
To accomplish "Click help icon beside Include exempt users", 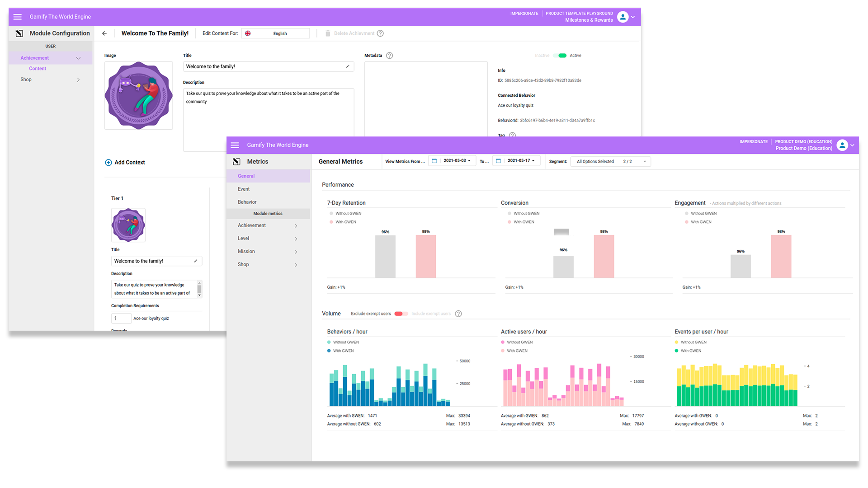I will 458,314.
